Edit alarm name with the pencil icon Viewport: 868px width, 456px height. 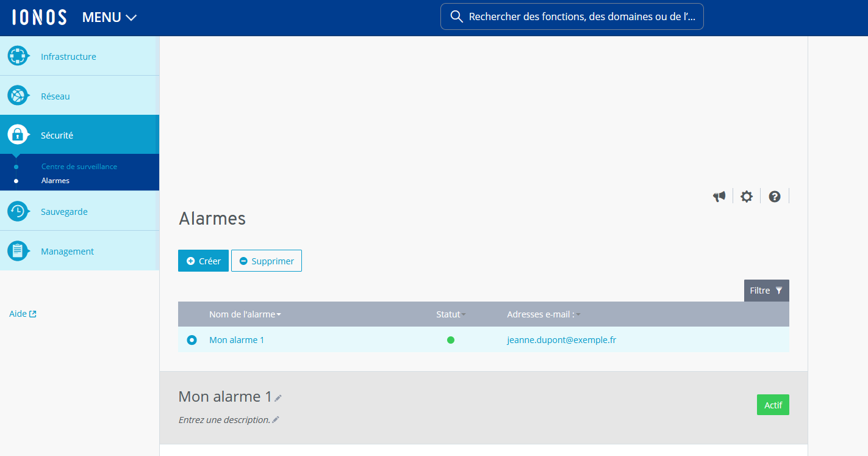[x=278, y=398]
